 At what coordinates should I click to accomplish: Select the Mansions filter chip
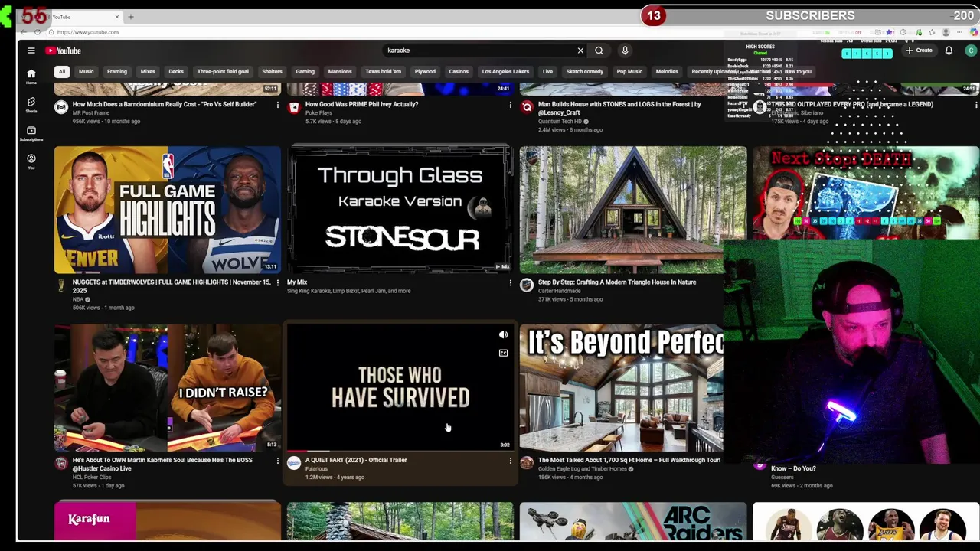click(340, 71)
